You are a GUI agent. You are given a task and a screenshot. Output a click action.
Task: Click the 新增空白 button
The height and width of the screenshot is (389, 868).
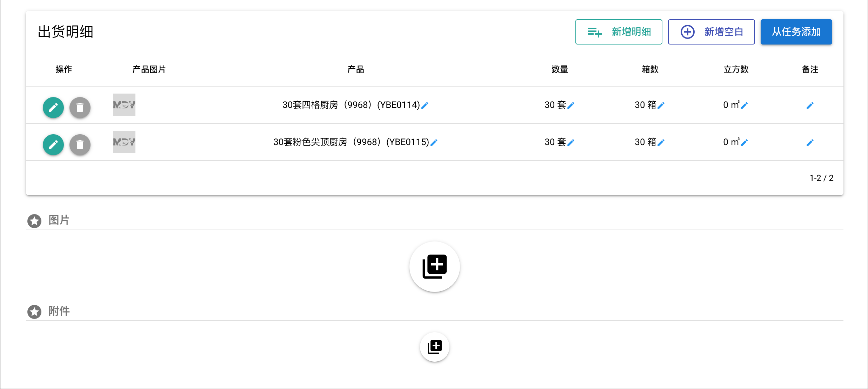coord(712,32)
